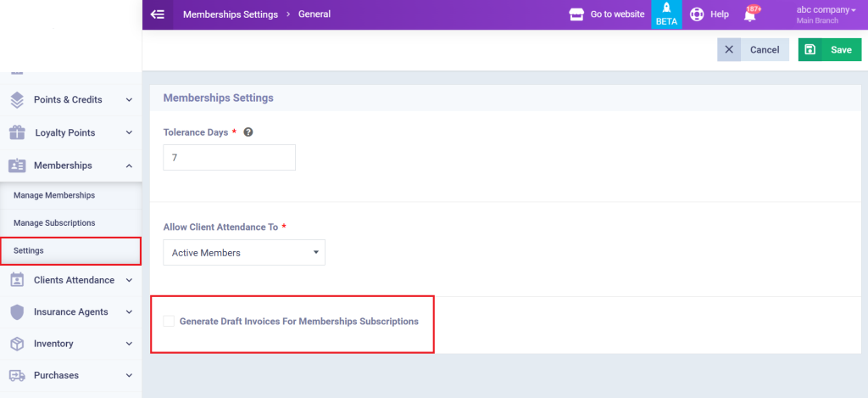The image size is (868, 398).
Task: Click Main Branch text under company name
Action: (x=817, y=21)
